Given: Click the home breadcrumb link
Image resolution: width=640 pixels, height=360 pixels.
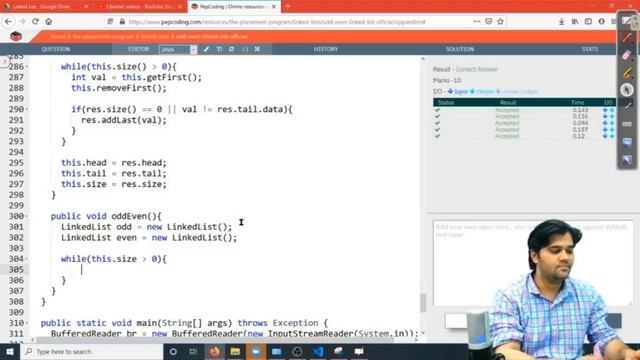Looking at the screenshot, I should click(58, 36).
